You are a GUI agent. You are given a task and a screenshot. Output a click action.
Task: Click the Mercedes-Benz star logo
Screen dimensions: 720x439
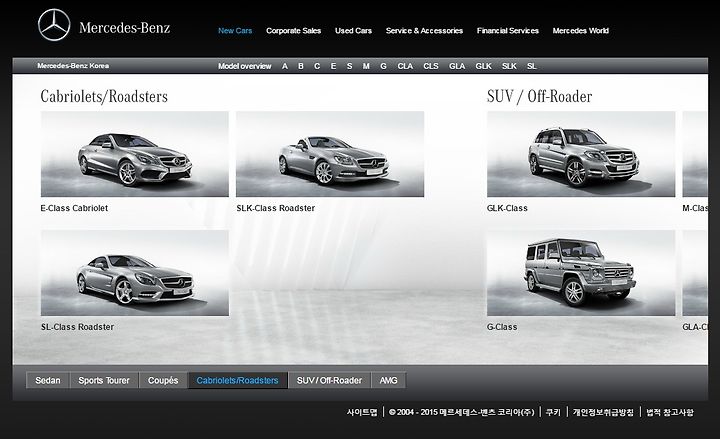[54, 25]
